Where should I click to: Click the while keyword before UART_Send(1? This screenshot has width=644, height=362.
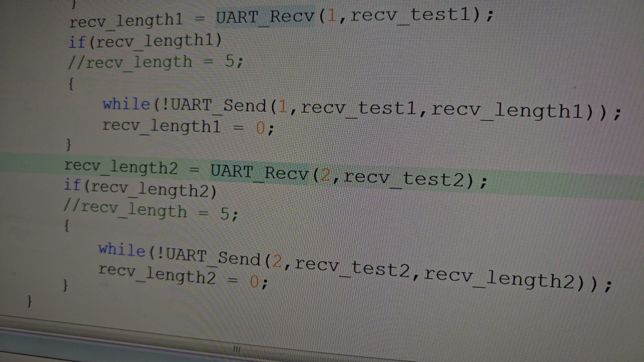coord(126,104)
